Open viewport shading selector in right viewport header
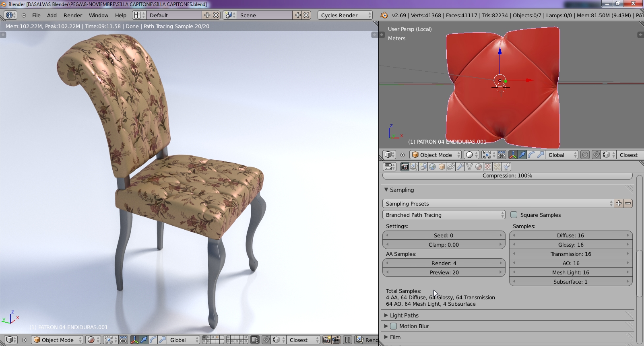Screen dimensions: 644x346 coord(471,155)
